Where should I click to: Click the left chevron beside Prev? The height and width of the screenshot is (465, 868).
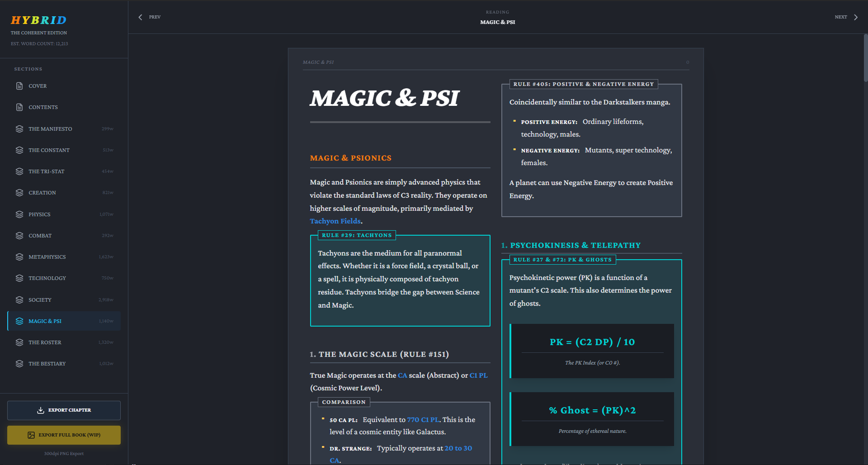[x=140, y=17]
